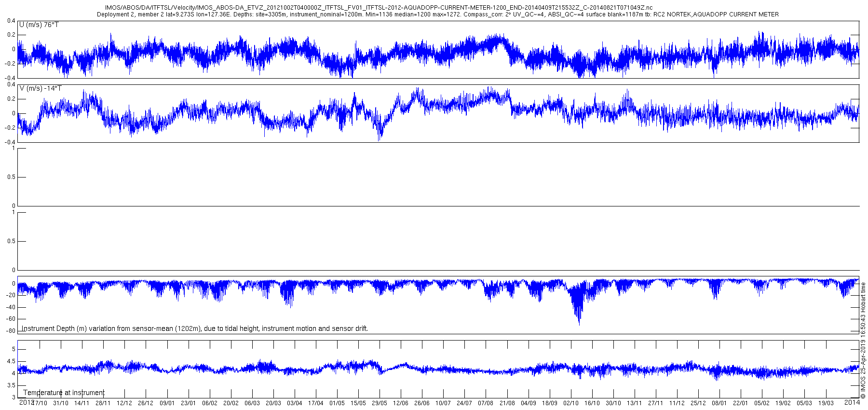Image resolution: width=868 pixels, height=410 pixels.
Task: Click the -0.2 tick on the U velocity axis
Action: (10, 64)
